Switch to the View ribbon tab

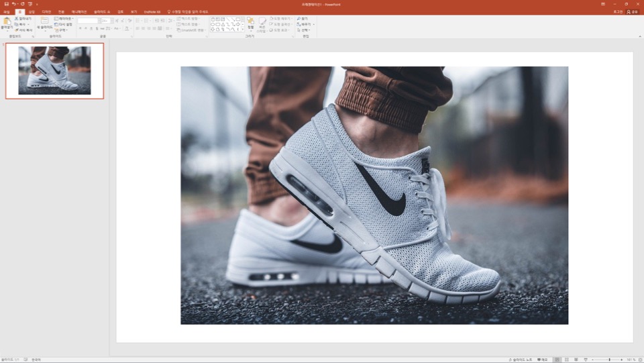pyautogui.click(x=134, y=12)
